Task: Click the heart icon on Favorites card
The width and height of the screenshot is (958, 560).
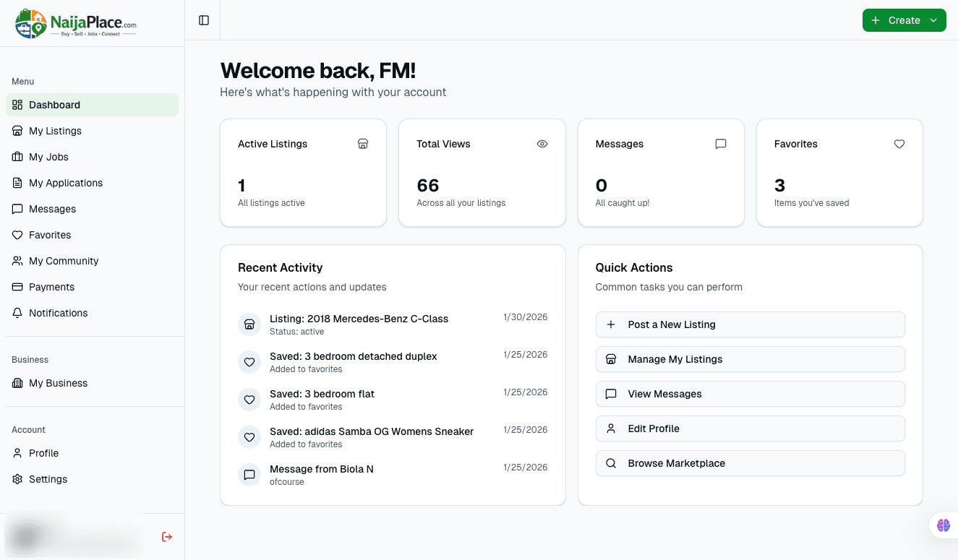Action: pos(899,144)
